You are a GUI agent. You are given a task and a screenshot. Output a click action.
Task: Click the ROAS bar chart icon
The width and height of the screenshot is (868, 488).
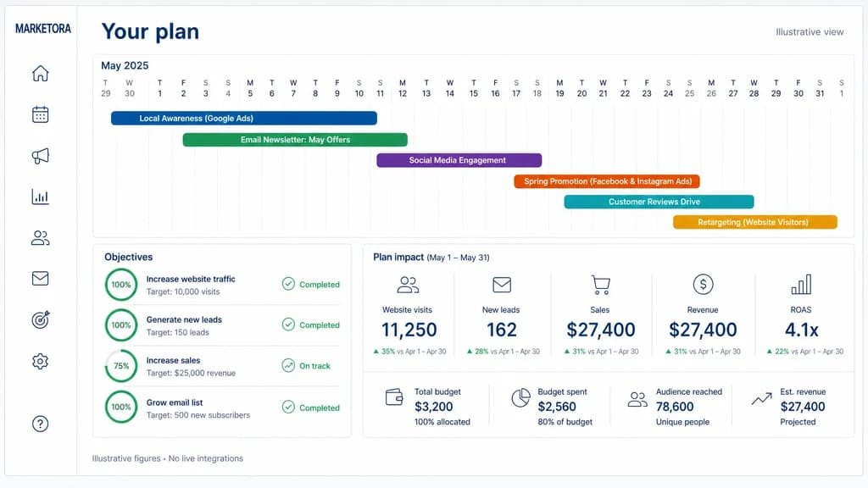(801, 285)
